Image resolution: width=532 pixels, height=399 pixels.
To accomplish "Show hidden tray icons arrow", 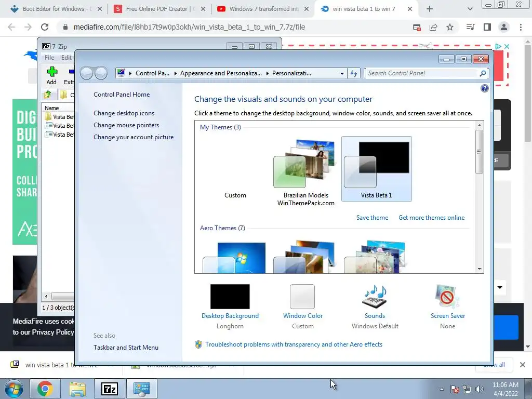I will click(442, 389).
